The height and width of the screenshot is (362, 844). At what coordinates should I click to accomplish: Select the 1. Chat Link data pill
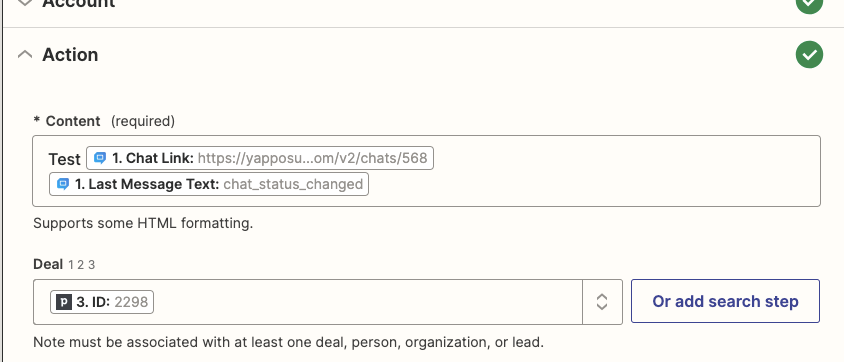click(x=260, y=158)
